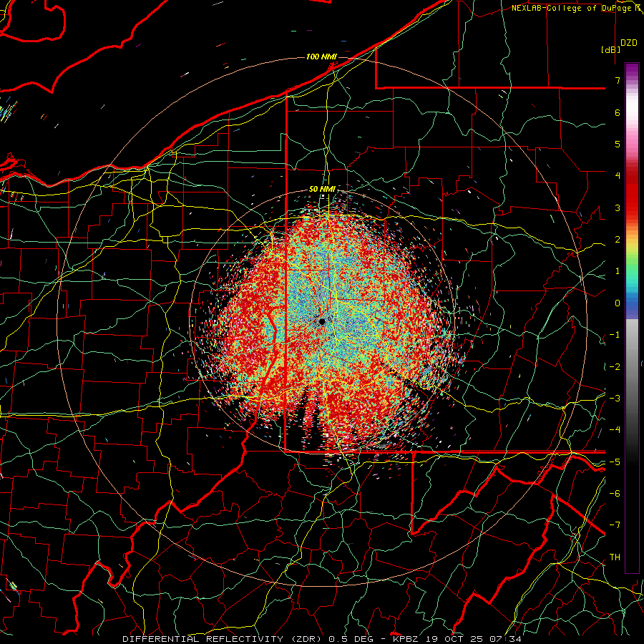Click the 3 tick on the scale
Image resolution: width=644 pixels, height=644 pixels.
point(618,208)
